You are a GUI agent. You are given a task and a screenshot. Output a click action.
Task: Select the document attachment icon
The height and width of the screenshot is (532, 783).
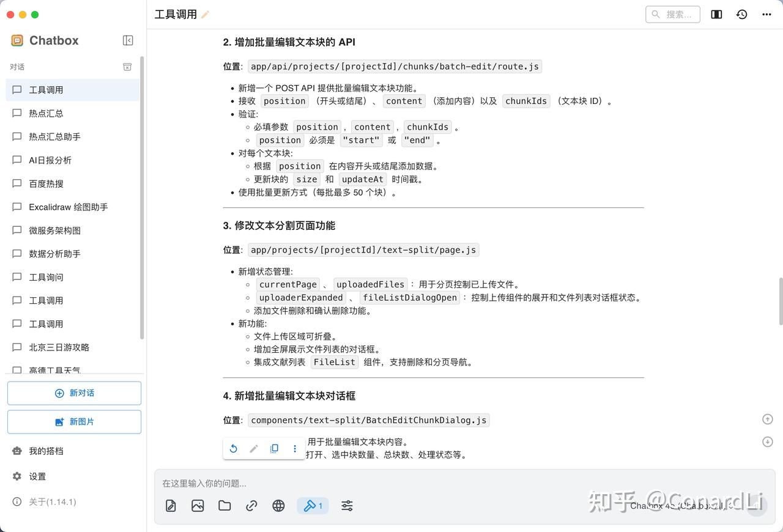[170, 506]
